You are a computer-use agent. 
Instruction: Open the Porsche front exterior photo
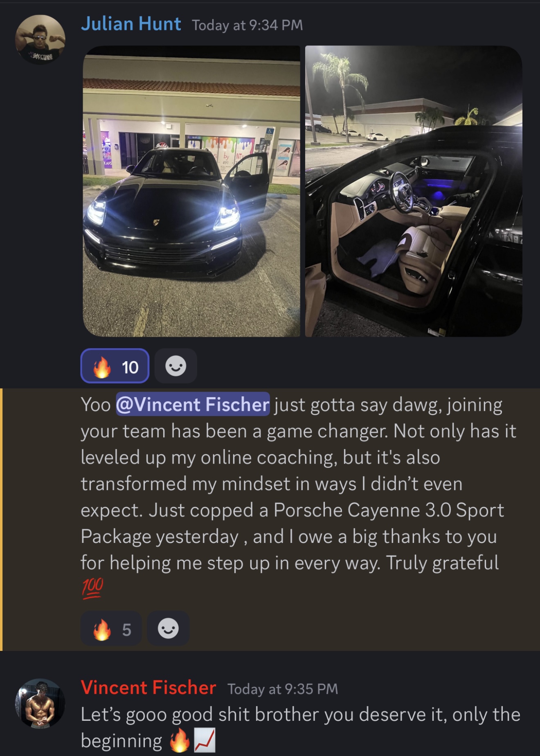(191, 191)
